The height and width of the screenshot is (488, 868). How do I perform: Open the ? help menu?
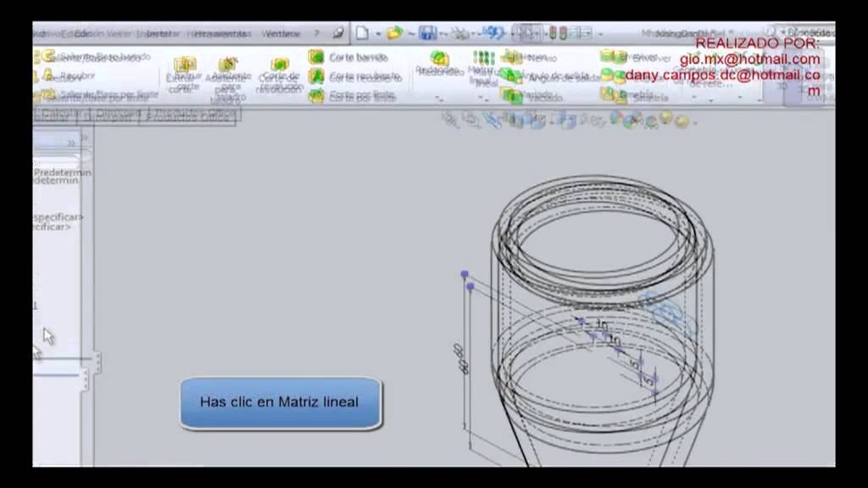[317, 34]
